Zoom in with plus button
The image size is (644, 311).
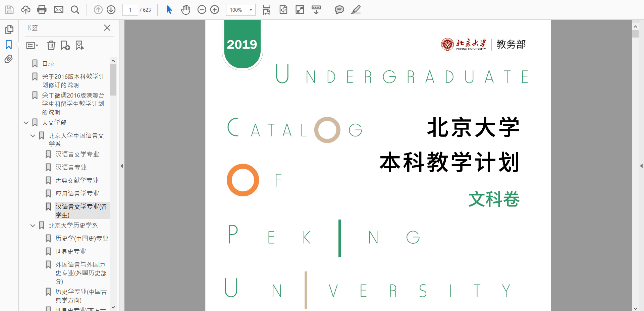[215, 10]
